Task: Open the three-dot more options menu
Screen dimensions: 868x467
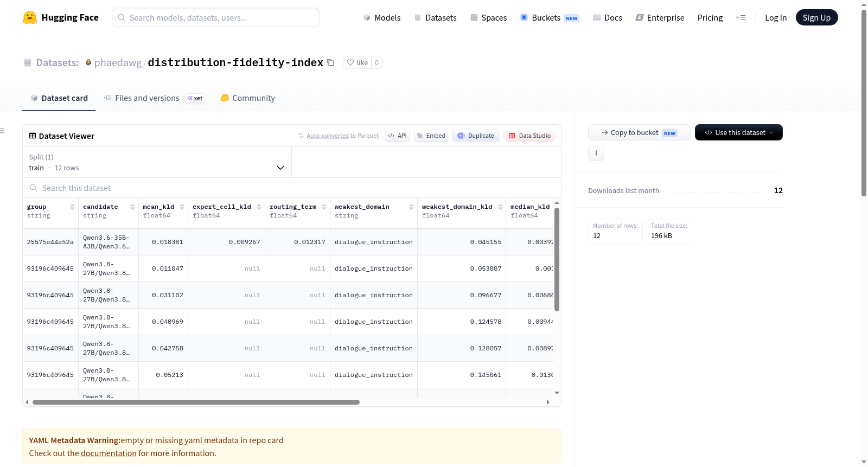Action: coord(596,153)
